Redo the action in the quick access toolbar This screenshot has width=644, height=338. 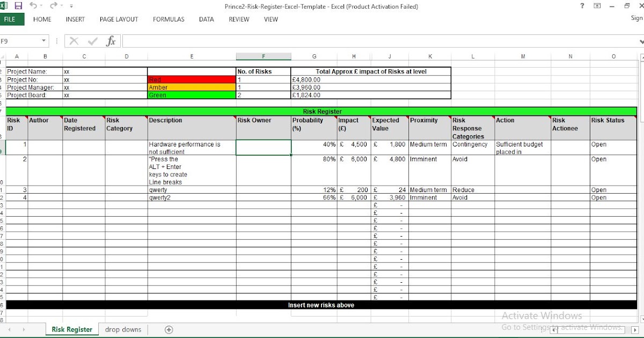tap(53, 6)
